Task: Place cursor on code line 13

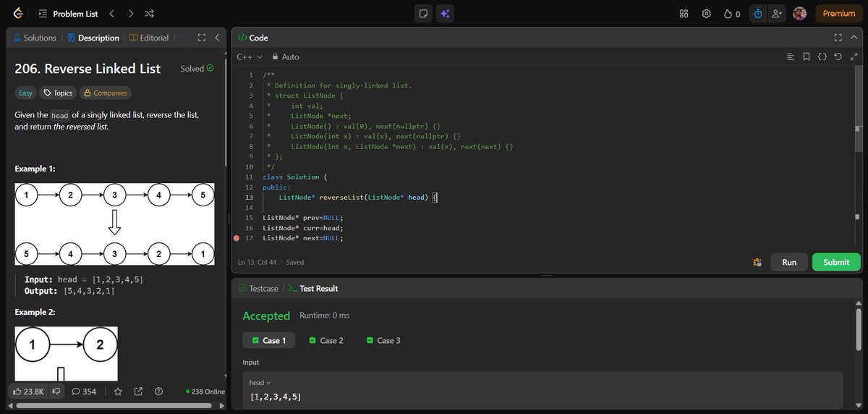Action: coord(359,197)
